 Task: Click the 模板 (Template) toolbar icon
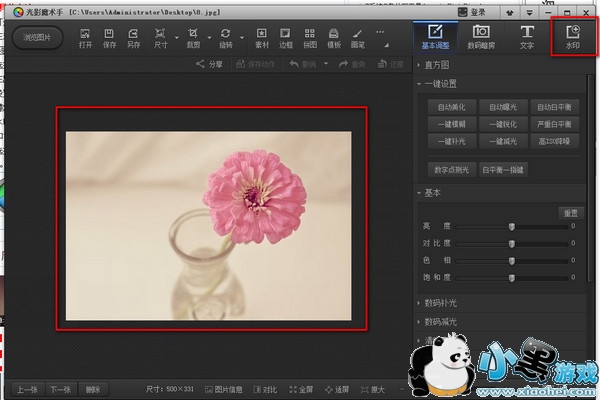pos(334,38)
